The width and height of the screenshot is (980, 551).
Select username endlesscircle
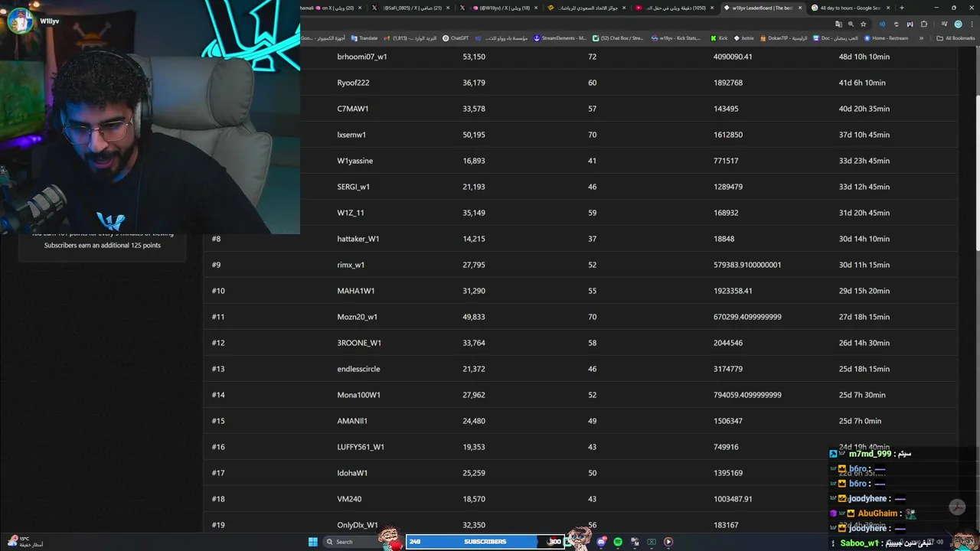(x=358, y=369)
